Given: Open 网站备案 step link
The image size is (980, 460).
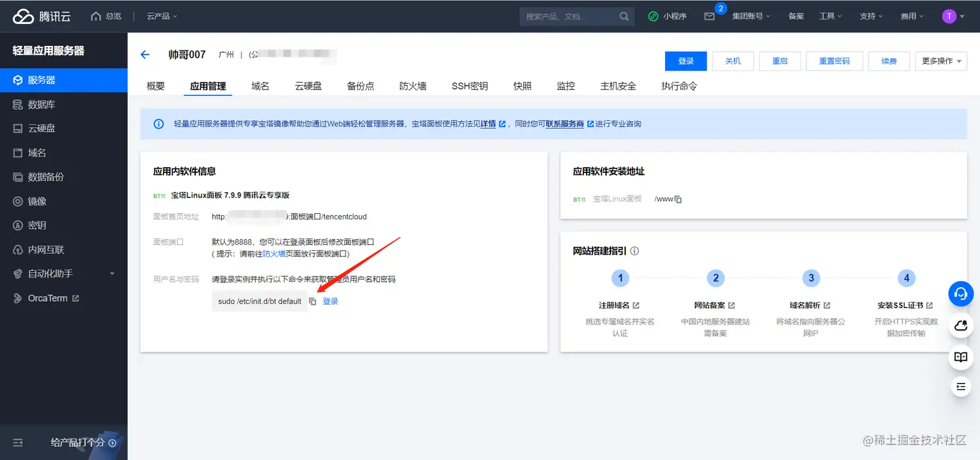Looking at the screenshot, I should 714,305.
